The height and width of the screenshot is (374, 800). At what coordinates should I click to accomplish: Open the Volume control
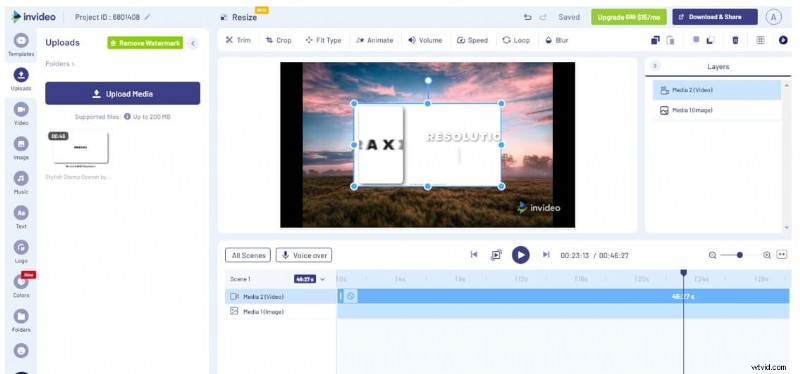point(425,40)
